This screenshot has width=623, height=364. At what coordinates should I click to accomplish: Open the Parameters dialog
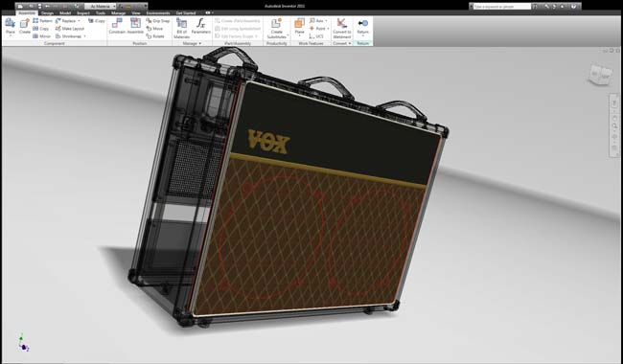click(x=201, y=26)
